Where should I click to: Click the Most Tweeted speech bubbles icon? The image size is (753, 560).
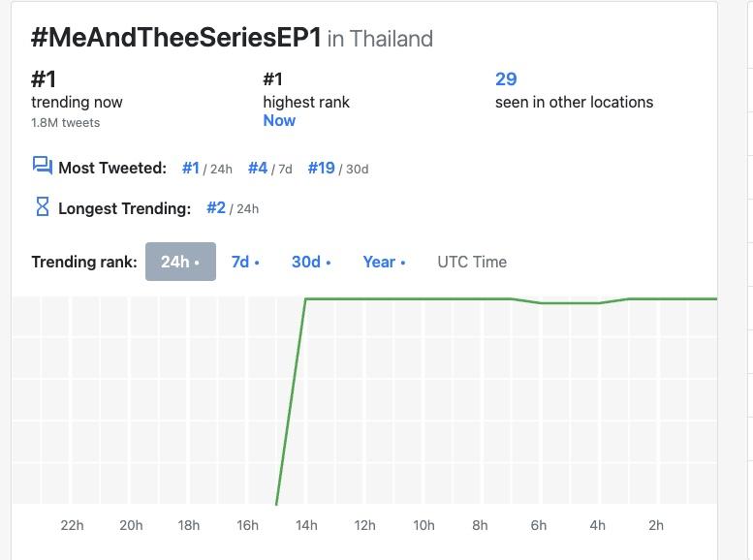coord(42,167)
